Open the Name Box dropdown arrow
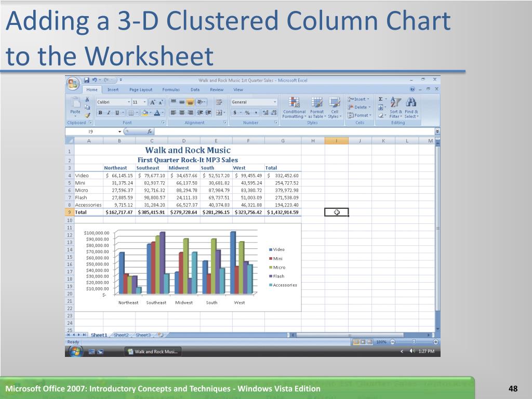The width and height of the screenshot is (532, 399). pos(119,131)
